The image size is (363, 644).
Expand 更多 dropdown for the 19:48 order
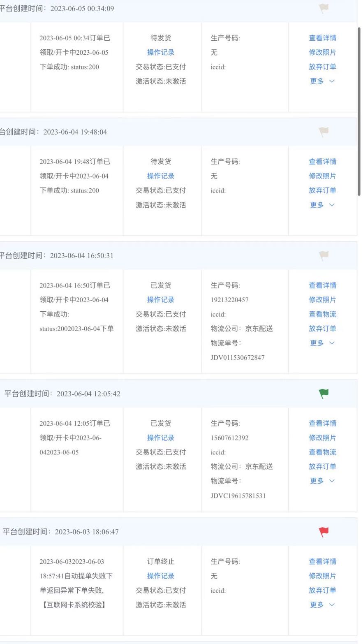pos(322,205)
